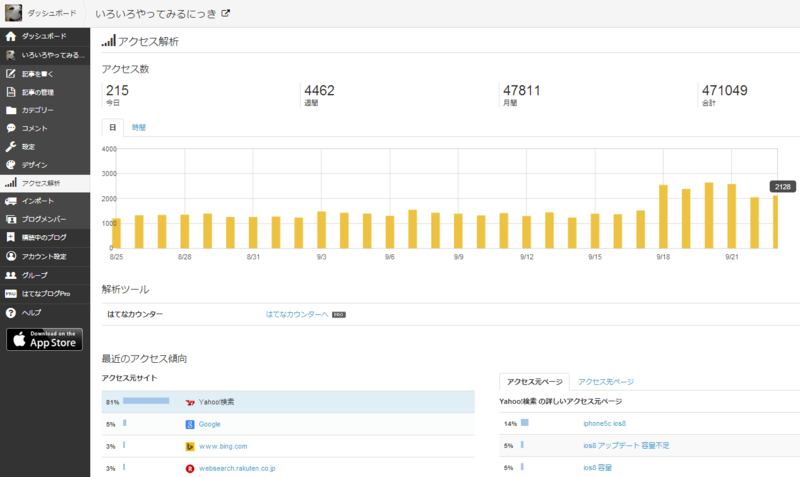
Task: Switch to the 時間 tab
Action: point(139,128)
